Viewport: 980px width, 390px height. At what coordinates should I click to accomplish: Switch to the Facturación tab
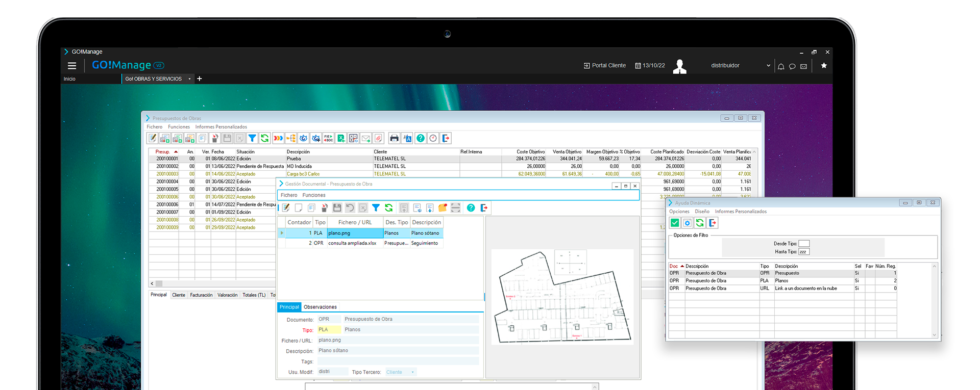[201, 295]
